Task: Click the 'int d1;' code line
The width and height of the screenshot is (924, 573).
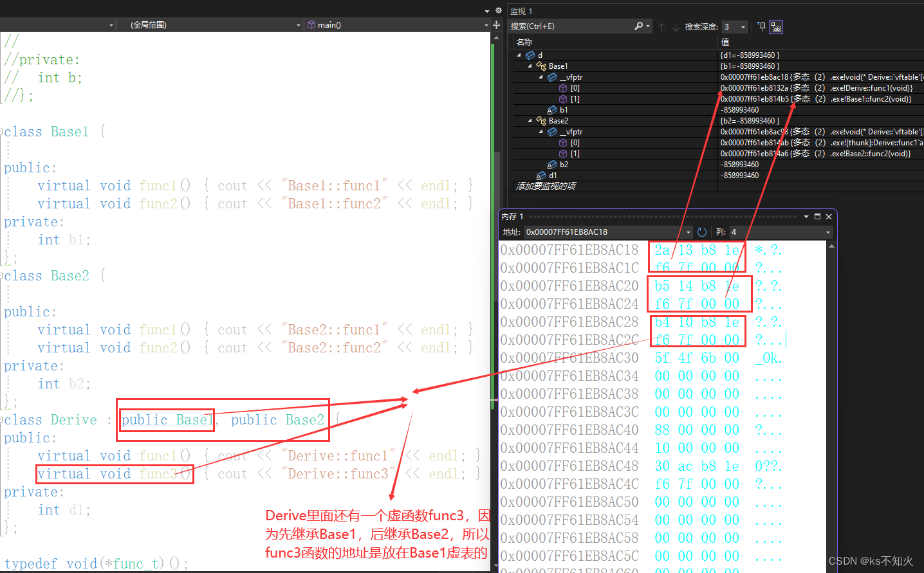Action: pos(64,510)
